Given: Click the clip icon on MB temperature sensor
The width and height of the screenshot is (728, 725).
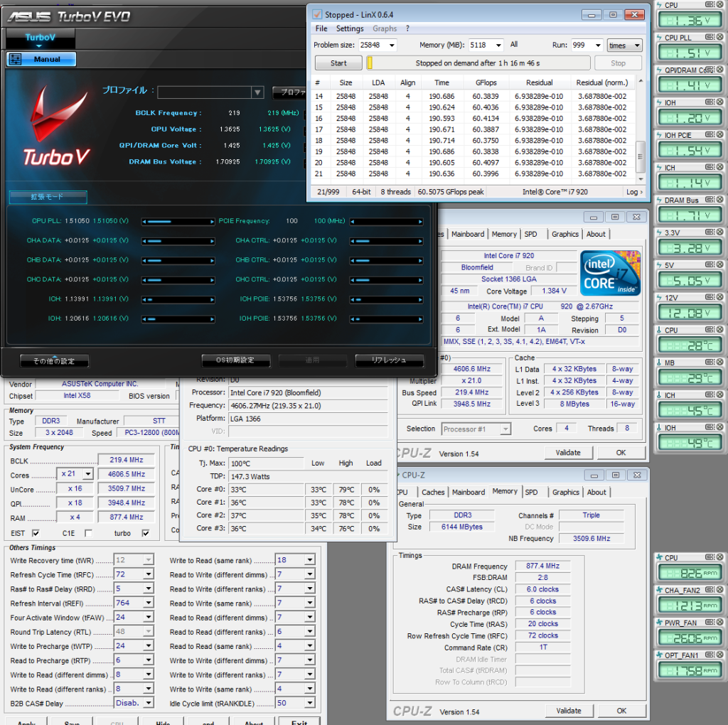Looking at the screenshot, I should click(x=710, y=362).
